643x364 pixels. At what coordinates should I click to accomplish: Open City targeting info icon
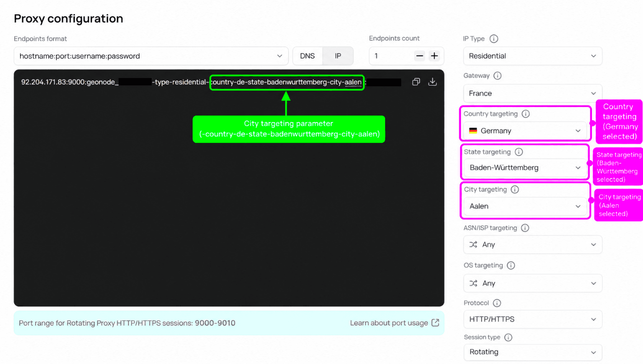(x=515, y=190)
